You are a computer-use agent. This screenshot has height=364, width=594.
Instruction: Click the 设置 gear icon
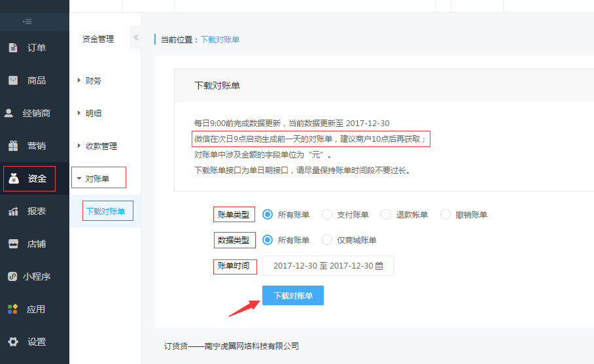point(13,342)
